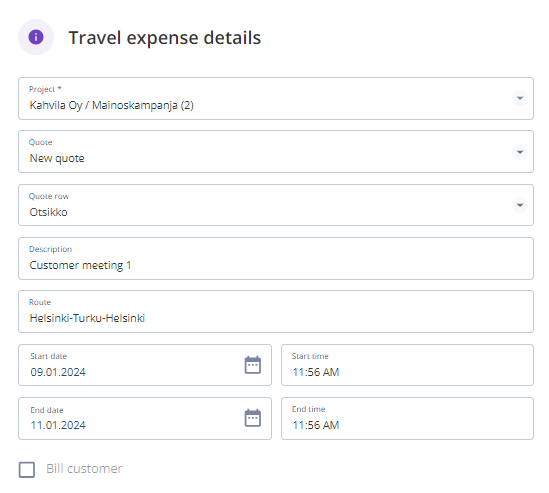
Task: Open the End date calendar picker icon
Action: 252,418
